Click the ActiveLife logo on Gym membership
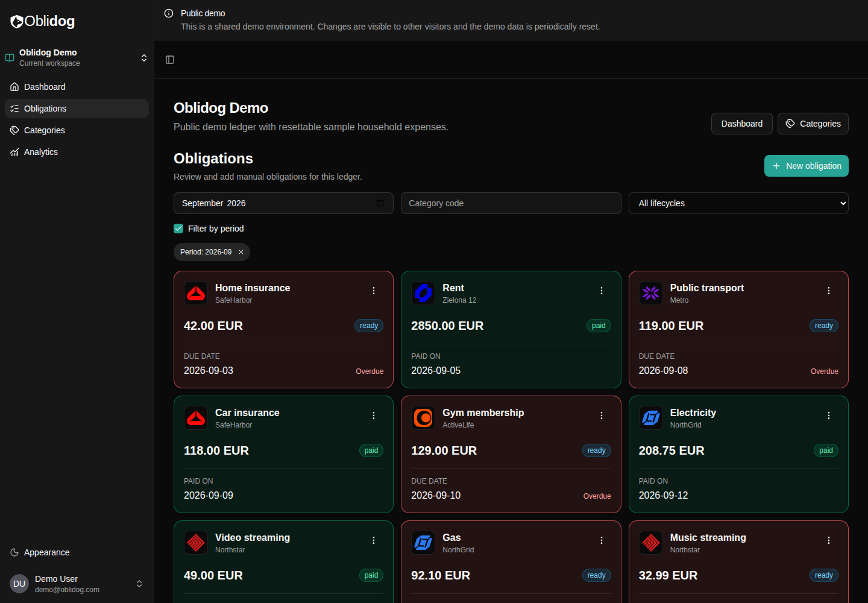The image size is (868, 603). [x=423, y=418]
